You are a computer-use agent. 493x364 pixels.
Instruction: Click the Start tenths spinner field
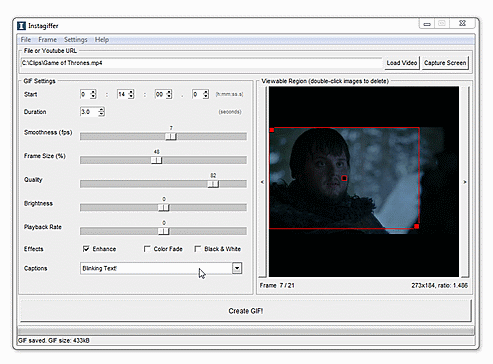[200, 94]
